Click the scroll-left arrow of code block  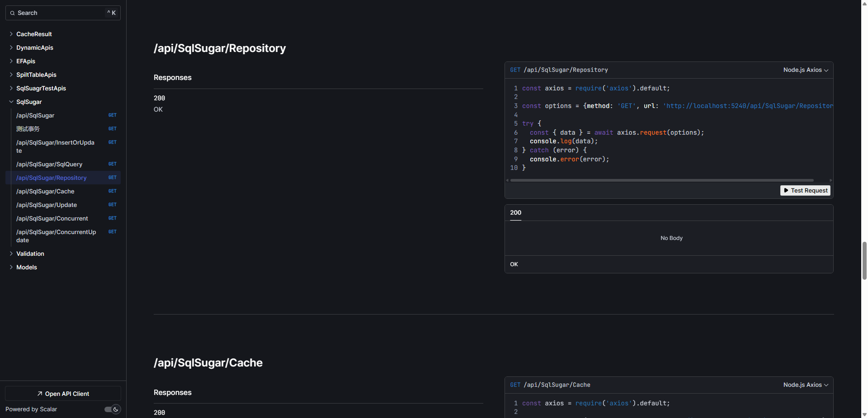[x=507, y=180]
